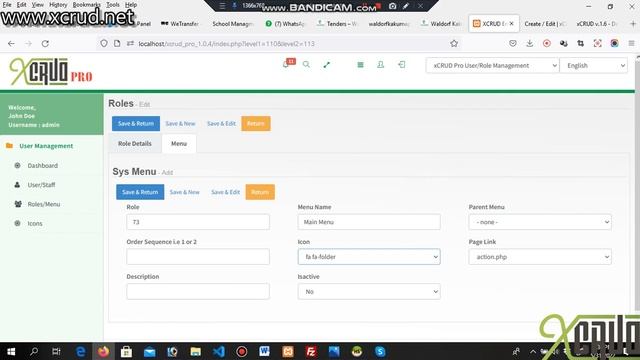The image size is (640, 360).
Task: Switch to the Menu tab
Action: pos(179,144)
